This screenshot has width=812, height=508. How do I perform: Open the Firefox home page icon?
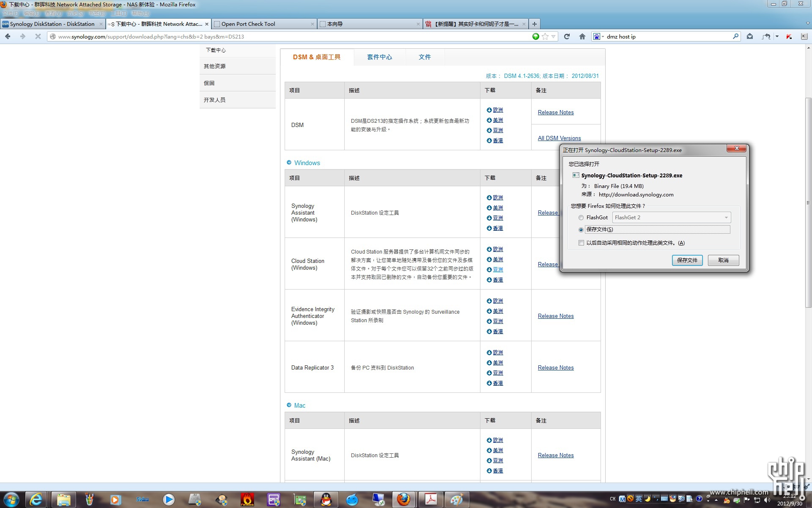(x=582, y=36)
